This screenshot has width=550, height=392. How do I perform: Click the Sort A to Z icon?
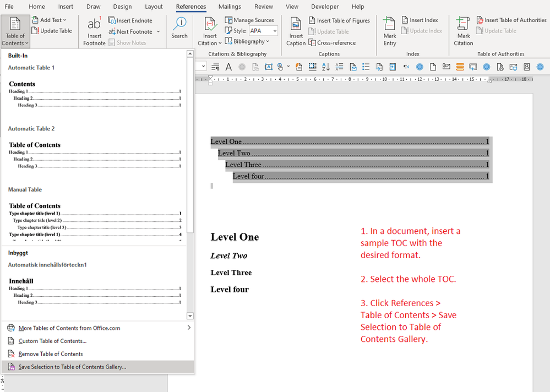point(326,67)
